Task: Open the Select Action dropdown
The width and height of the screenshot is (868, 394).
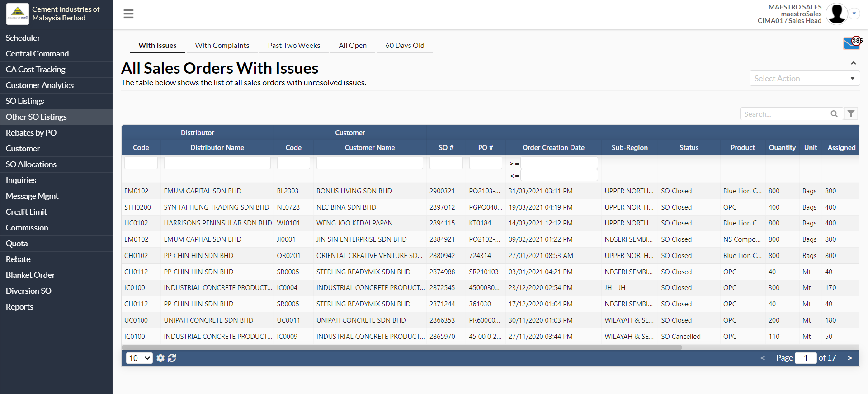Action: (804, 79)
